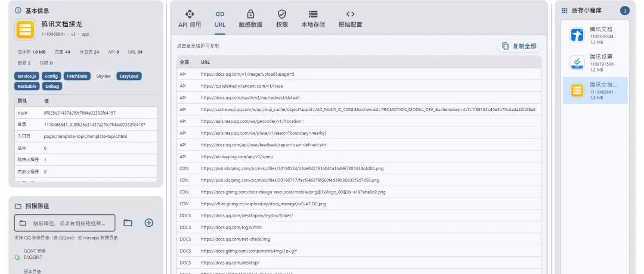The height and width of the screenshot is (274, 644).
Task: Select the 腾讯文档... 1110468841 entry in cache list
Action: pos(595,91)
